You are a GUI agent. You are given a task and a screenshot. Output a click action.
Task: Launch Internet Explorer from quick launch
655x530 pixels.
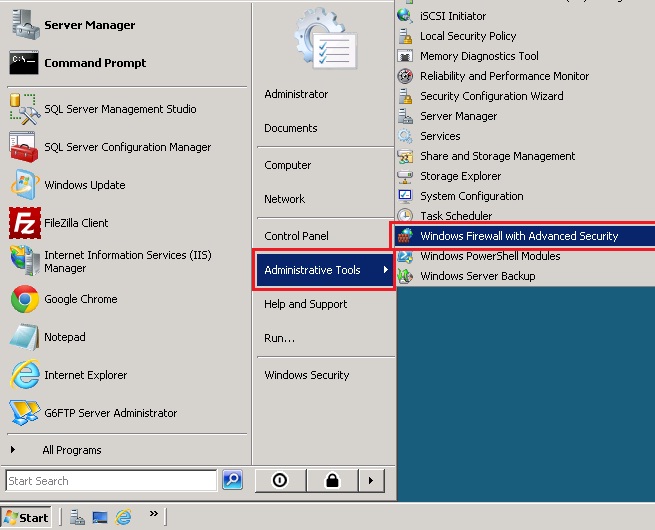pos(123,518)
